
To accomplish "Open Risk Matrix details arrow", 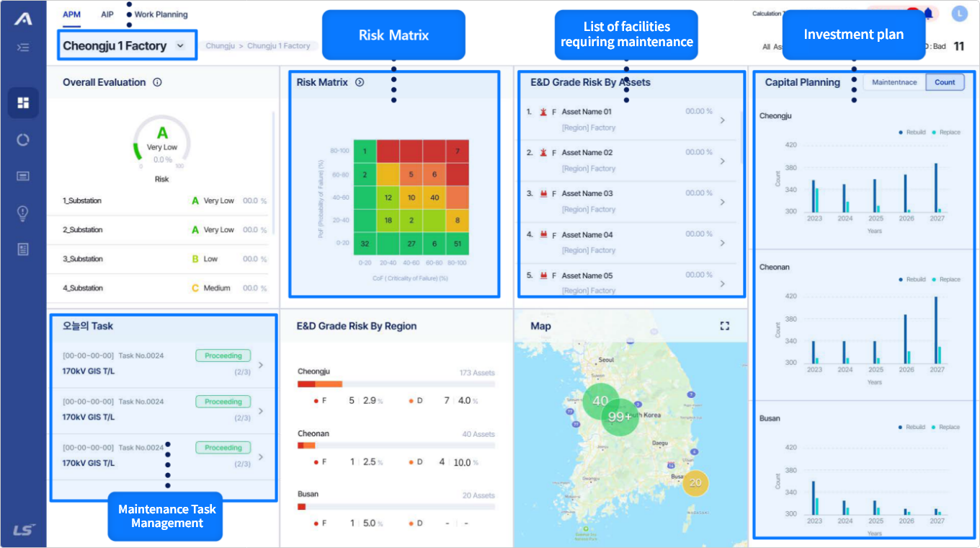I will [360, 82].
